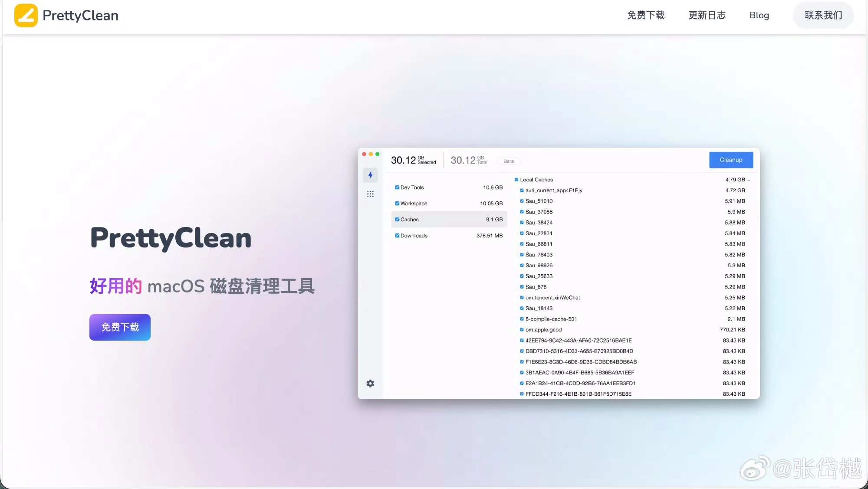Click the PrettyClean wordmark in header
The height and width of the screenshot is (489, 868).
tap(80, 16)
